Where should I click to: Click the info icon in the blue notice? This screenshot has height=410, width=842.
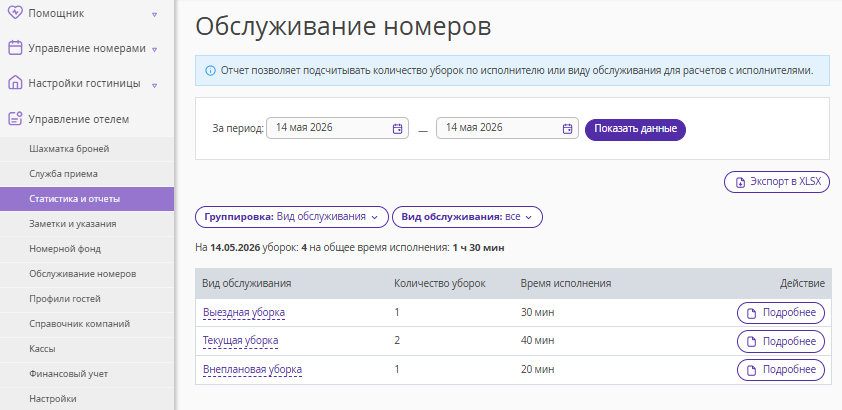[x=210, y=70]
